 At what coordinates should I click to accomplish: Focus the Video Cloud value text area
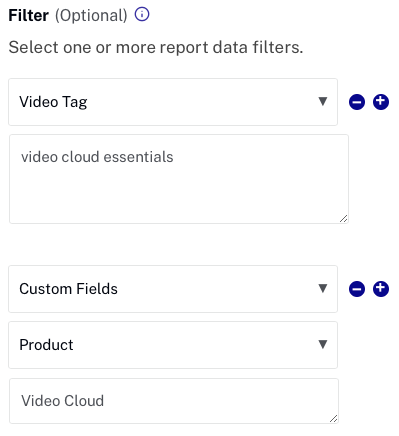tap(174, 401)
